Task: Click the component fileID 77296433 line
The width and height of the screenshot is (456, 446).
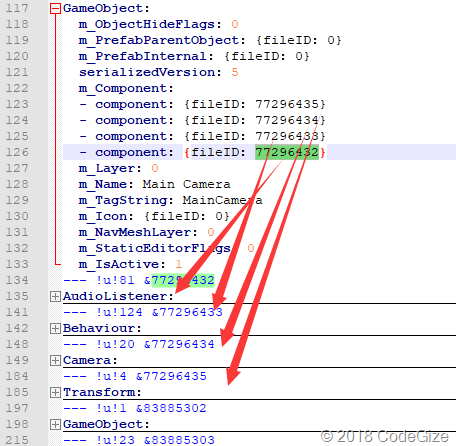Action: pos(202,136)
